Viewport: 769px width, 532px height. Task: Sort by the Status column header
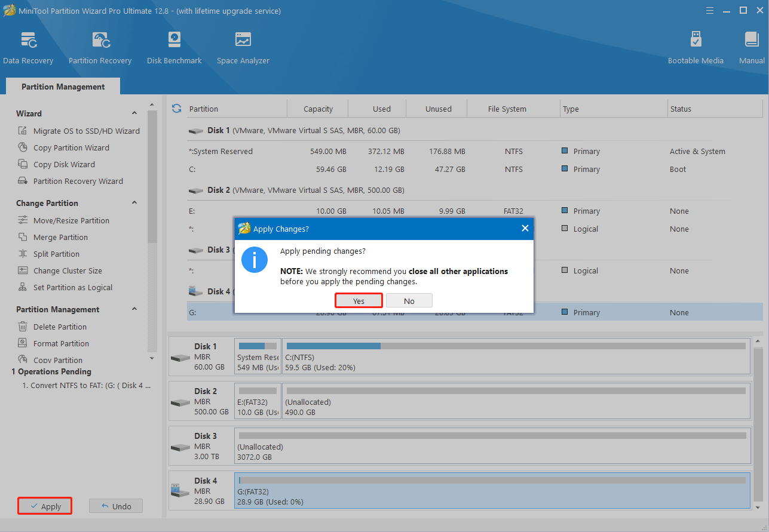pyautogui.click(x=715, y=109)
